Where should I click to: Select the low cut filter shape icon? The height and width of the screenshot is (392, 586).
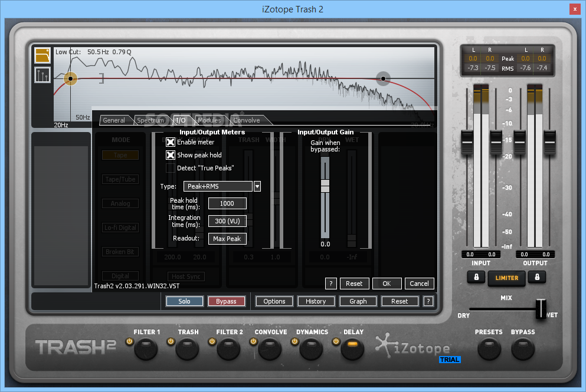[42, 55]
